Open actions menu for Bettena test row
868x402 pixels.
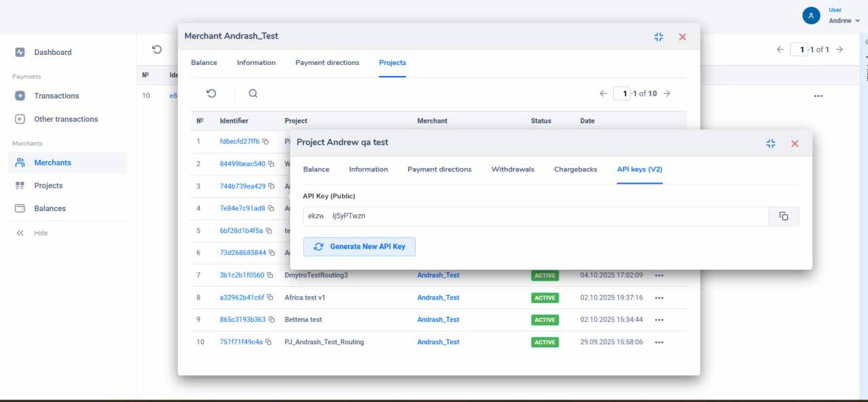659,320
